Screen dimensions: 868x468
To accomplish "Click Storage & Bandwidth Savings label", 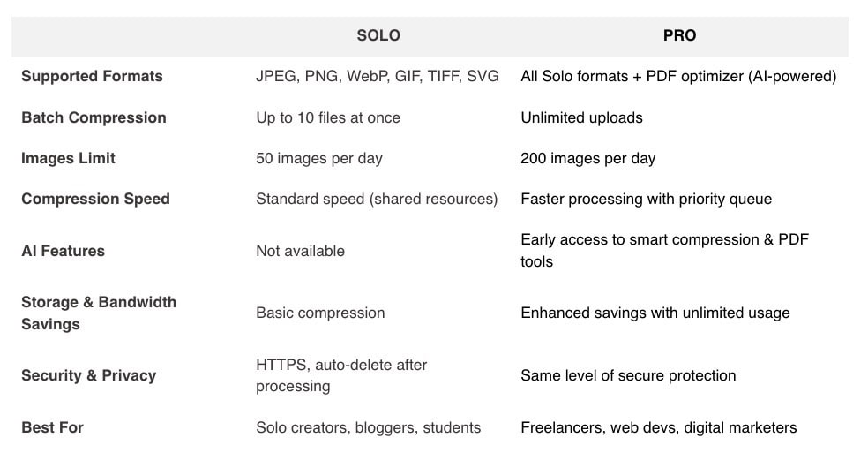I will click(x=99, y=313).
